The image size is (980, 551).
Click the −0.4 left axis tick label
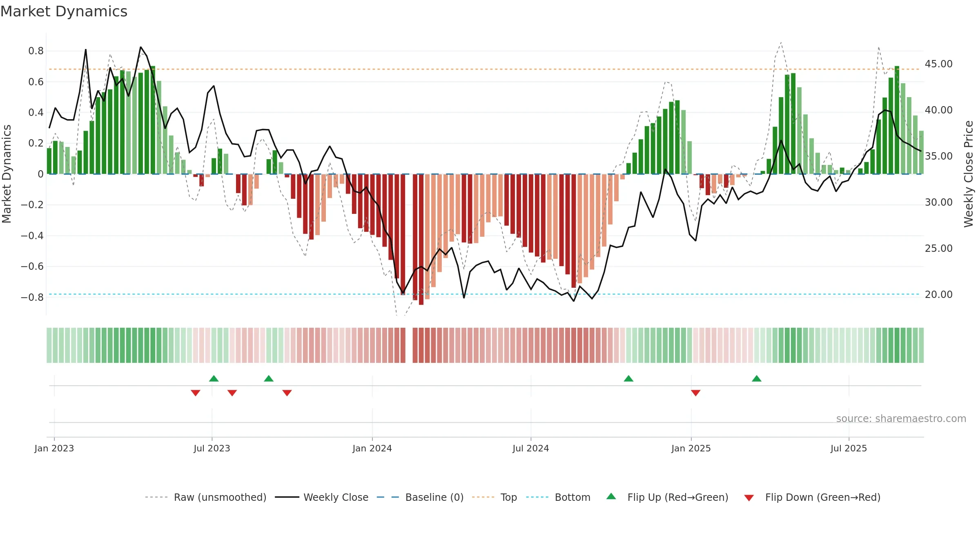tap(32, 236)
